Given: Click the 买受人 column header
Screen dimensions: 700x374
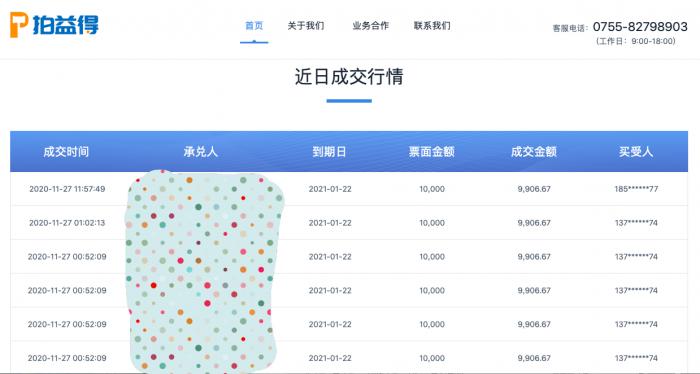Looking at the screenshot, I should [636, 152].
